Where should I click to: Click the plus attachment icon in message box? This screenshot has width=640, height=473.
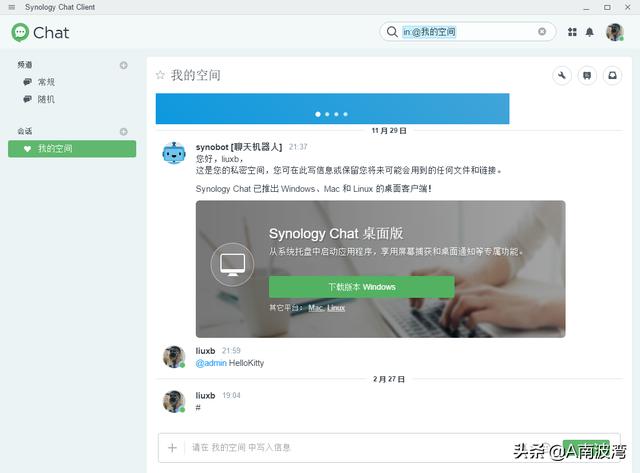pyautogui.click(x=172, y=448)
